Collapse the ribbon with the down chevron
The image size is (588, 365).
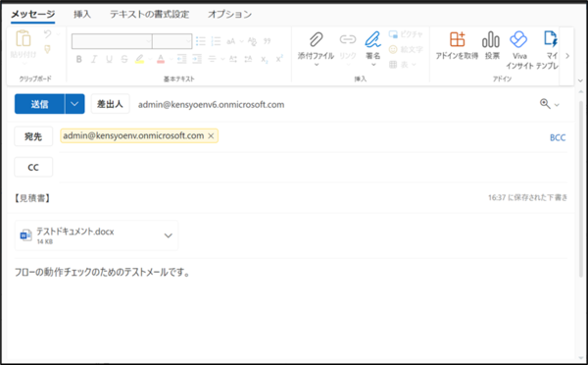[x=580, y=80]
